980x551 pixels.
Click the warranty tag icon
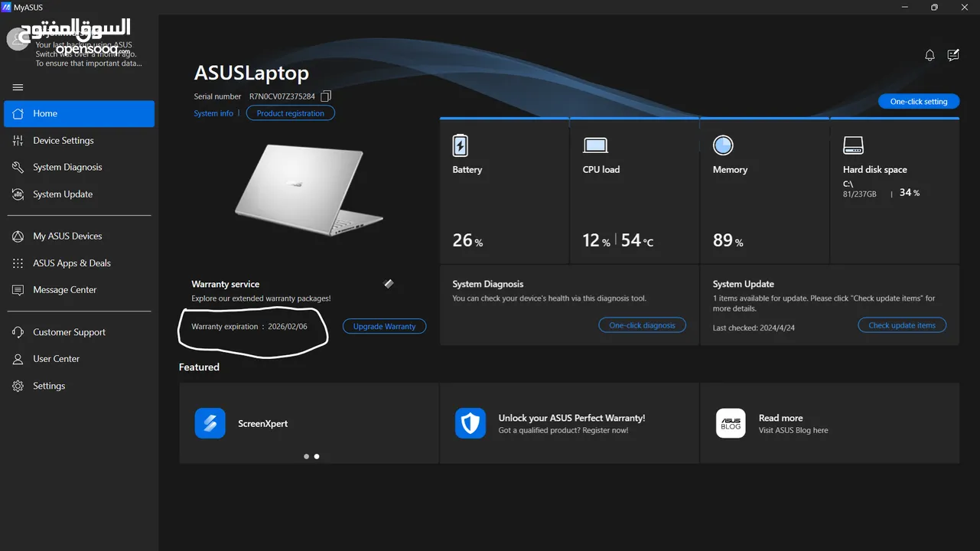(389, 284)
